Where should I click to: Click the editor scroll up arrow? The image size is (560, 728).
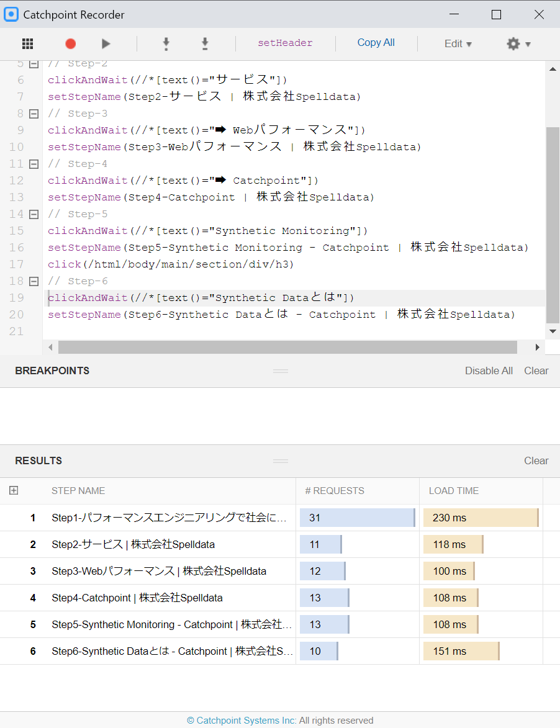[x=553, y=69]
